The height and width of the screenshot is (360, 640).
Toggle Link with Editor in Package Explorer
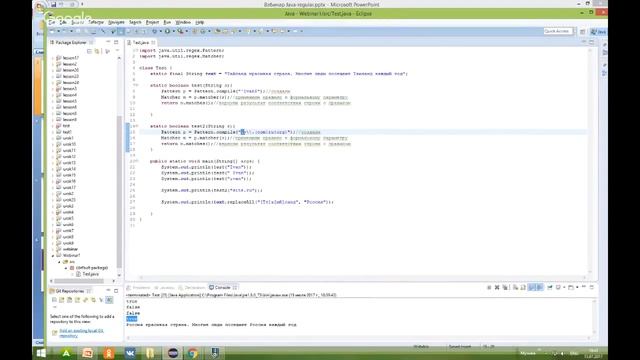97,51
